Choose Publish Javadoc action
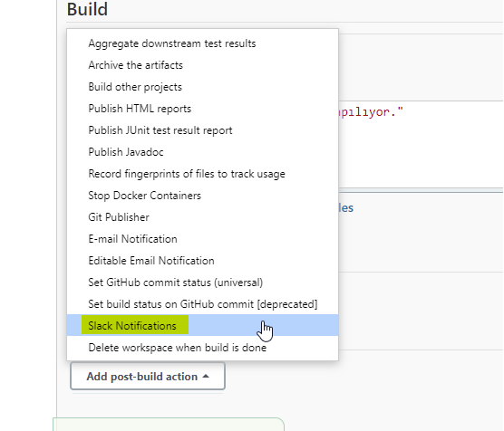 coord(202,152)
